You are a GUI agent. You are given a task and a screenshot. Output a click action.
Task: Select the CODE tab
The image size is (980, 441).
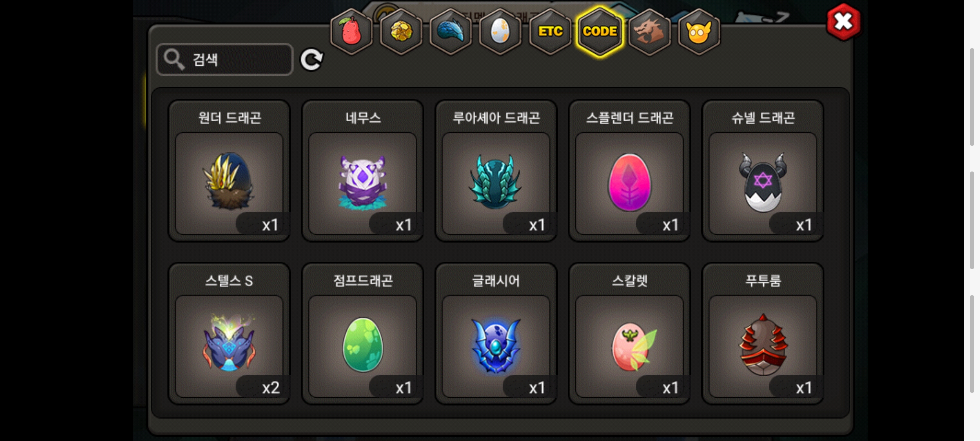coord(600,31)
